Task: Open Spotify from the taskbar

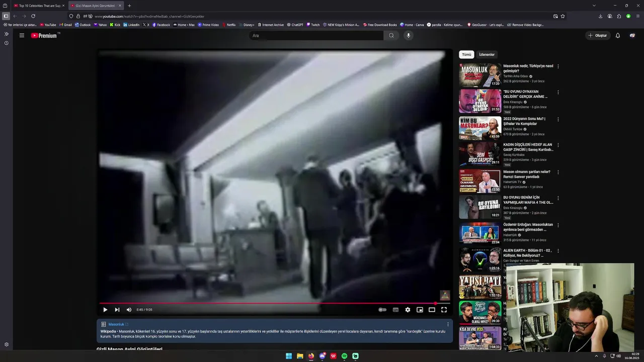Action: coord(344,356)
